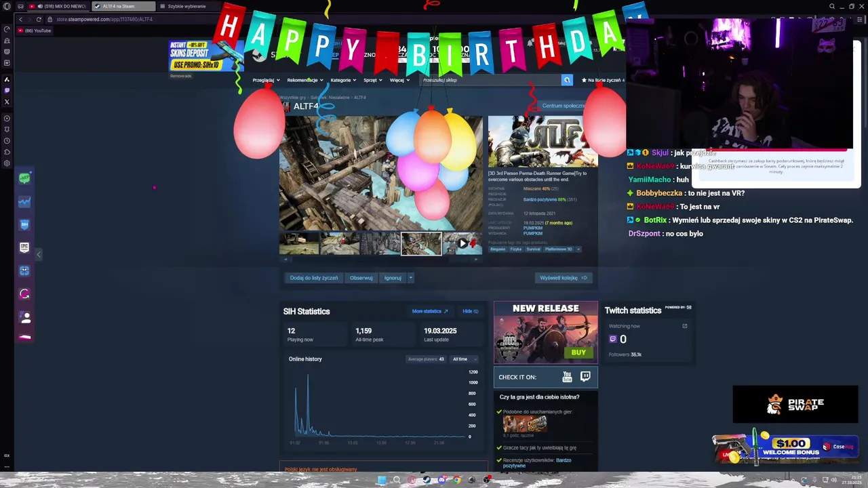Expand the Sprzęt dropdown menu
The height and width of the screenshot is (488, 868).
(372, 80)
